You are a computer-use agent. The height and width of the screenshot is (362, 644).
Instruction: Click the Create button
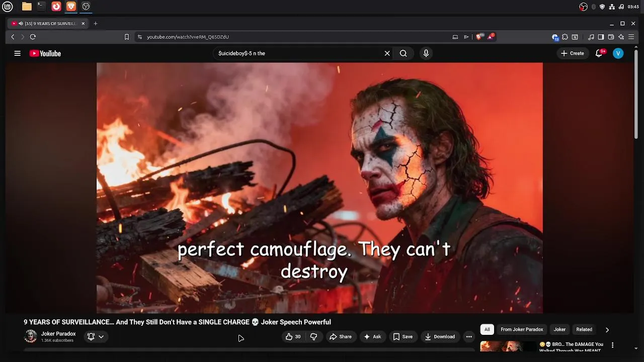coord(573,53)
